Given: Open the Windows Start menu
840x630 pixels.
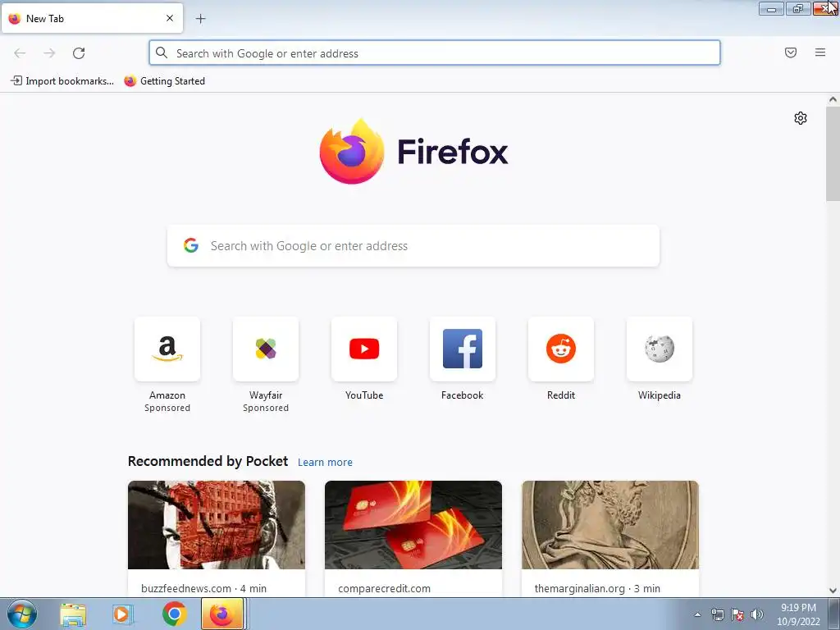Looking at the screenshot, I should pos(22,614).
